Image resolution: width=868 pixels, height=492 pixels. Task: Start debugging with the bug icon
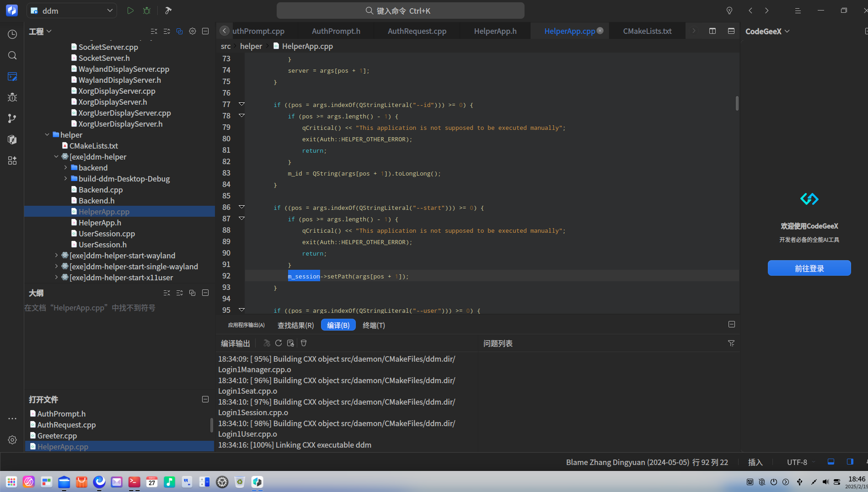(147, 11)
